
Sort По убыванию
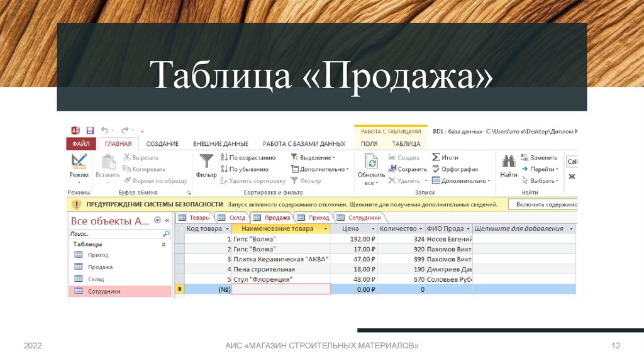click(x=245, y=169)
